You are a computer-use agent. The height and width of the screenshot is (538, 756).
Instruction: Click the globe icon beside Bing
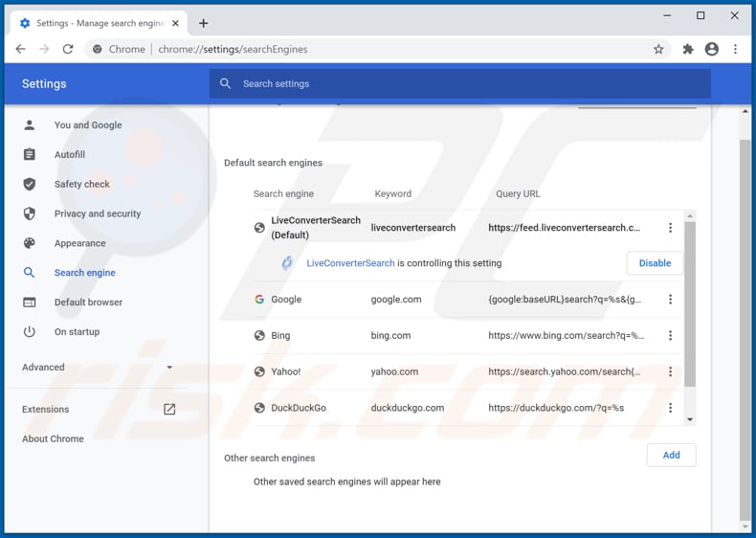pyautogui.click(x=259, y=335)
